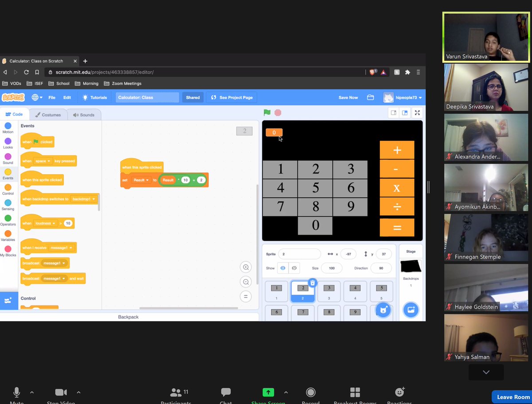Switch to the Costumes tab
This screenshot has width=532, height=404.
[x=48, y=114]
